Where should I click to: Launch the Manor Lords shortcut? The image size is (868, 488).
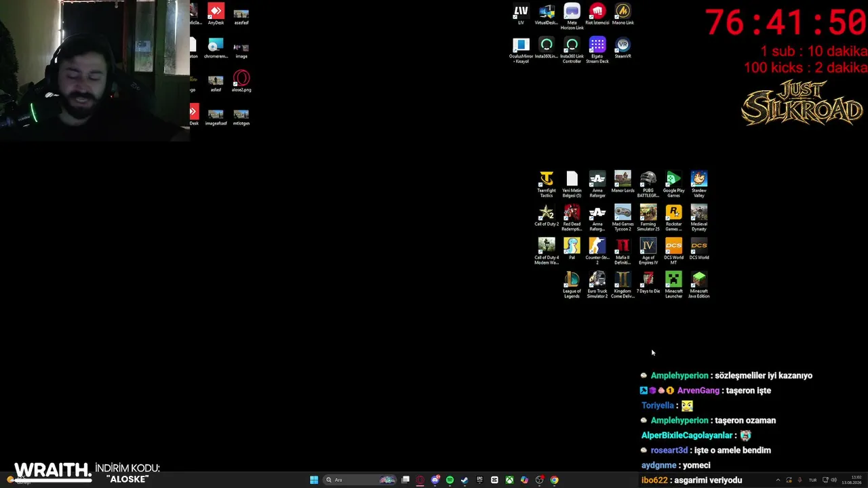point(623,182)
